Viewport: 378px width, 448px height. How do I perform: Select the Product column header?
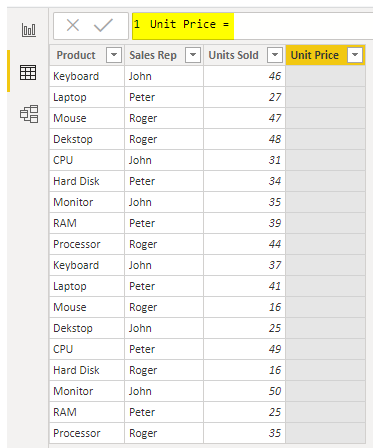tap(76, 55)
